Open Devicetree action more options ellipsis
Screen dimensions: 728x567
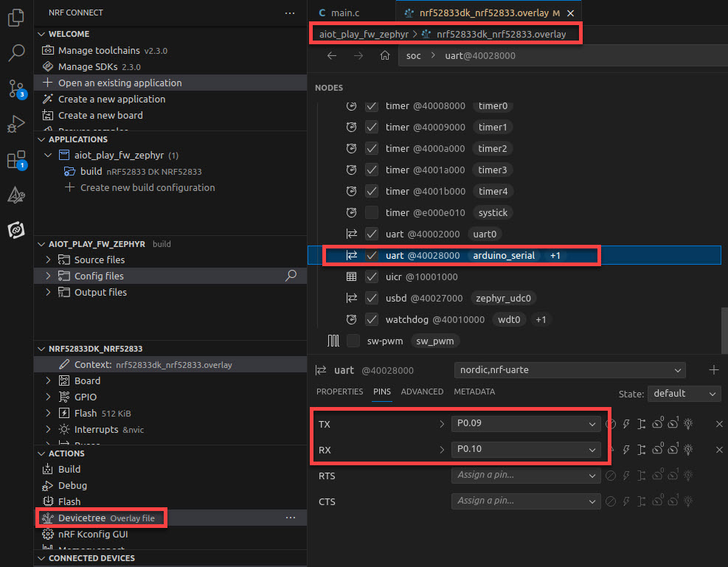290,518
